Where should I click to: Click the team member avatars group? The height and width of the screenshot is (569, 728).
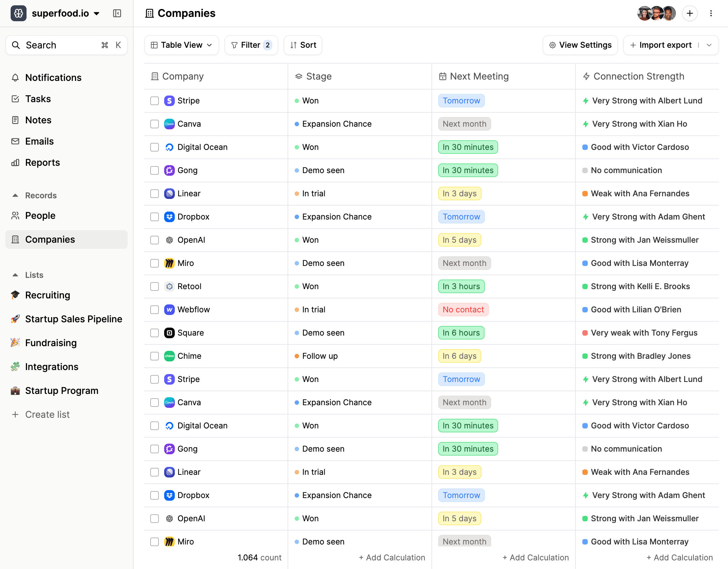[657, 13]
